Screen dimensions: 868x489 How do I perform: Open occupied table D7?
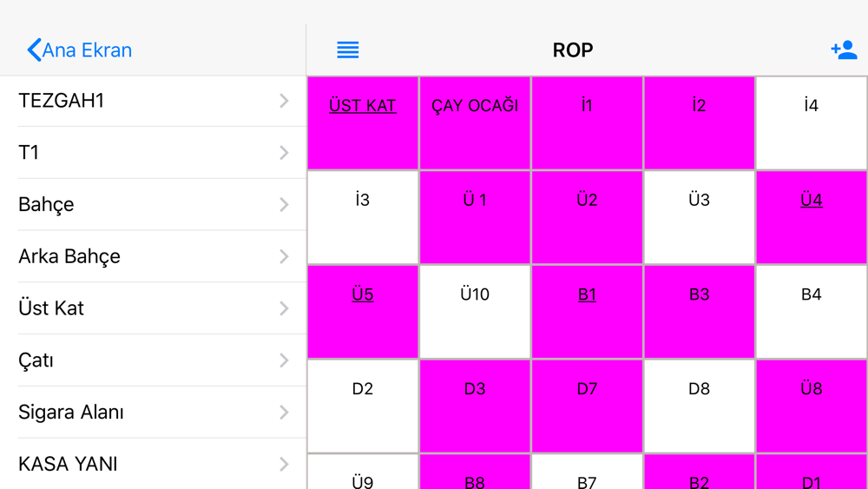coord(587,406)
